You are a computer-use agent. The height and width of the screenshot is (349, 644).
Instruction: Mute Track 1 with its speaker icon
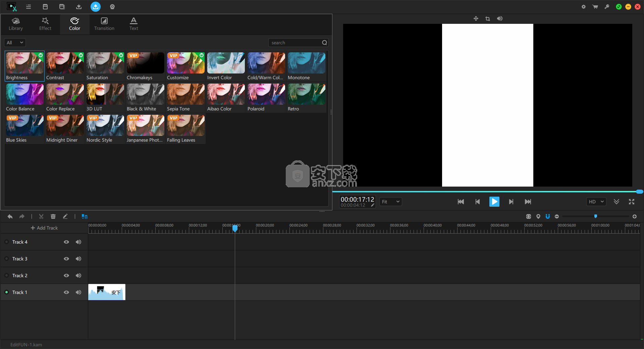78,292
